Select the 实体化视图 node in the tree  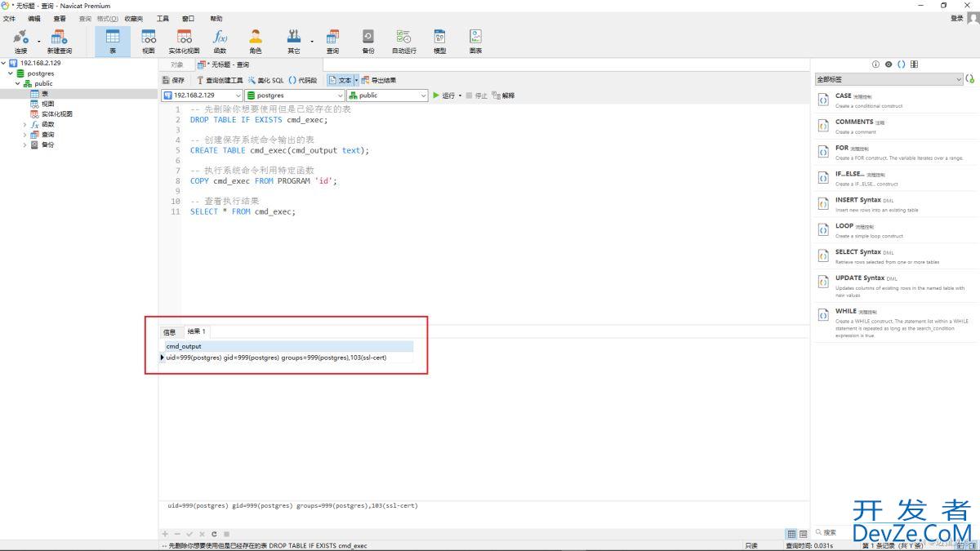click(51, 114)
